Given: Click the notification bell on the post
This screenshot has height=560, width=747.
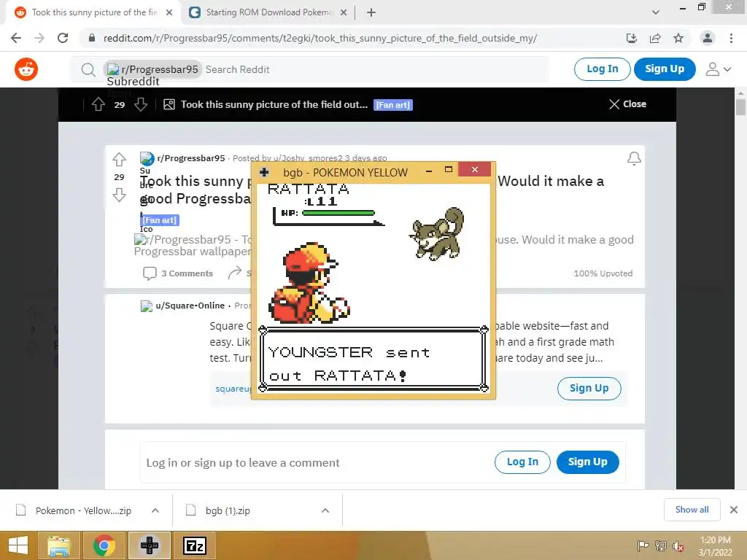Looking at the screenshot, I should click(x=634, y=158).
